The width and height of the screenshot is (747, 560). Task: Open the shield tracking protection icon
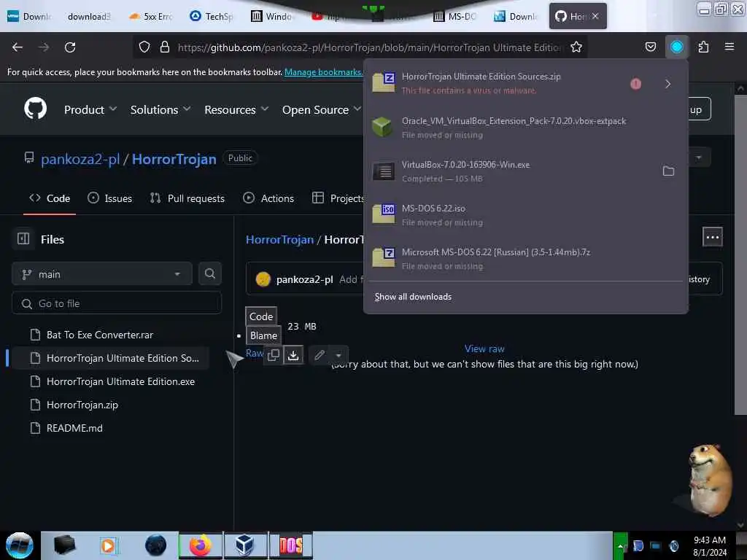click(144, 47)
